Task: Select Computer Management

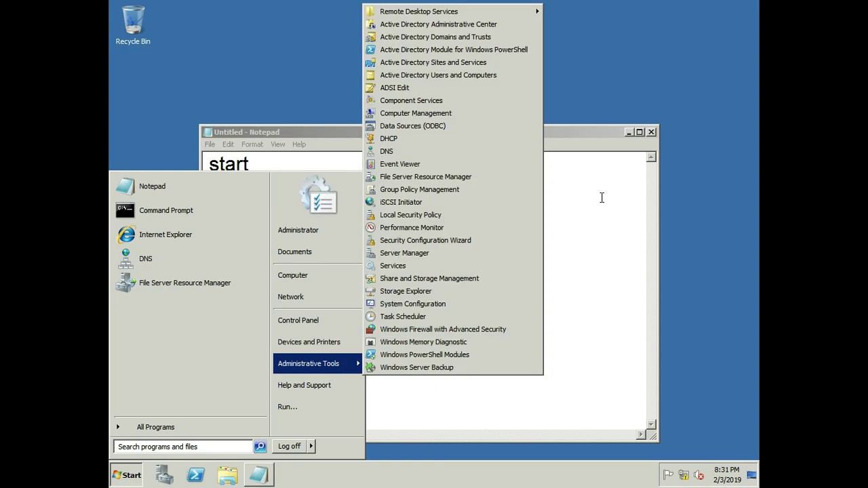Action: coord(453,113)
